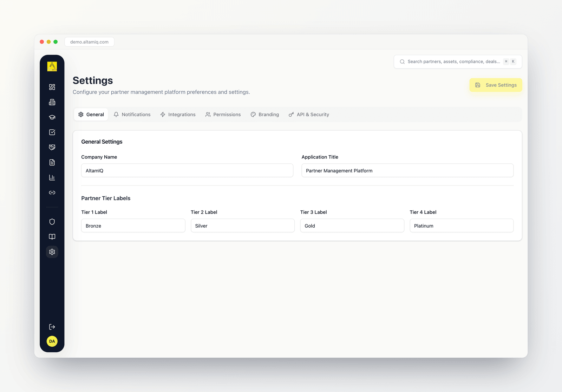Log out using the sidebar exit icon
Viewport: 562px width, 392px height.
(52, 327)
